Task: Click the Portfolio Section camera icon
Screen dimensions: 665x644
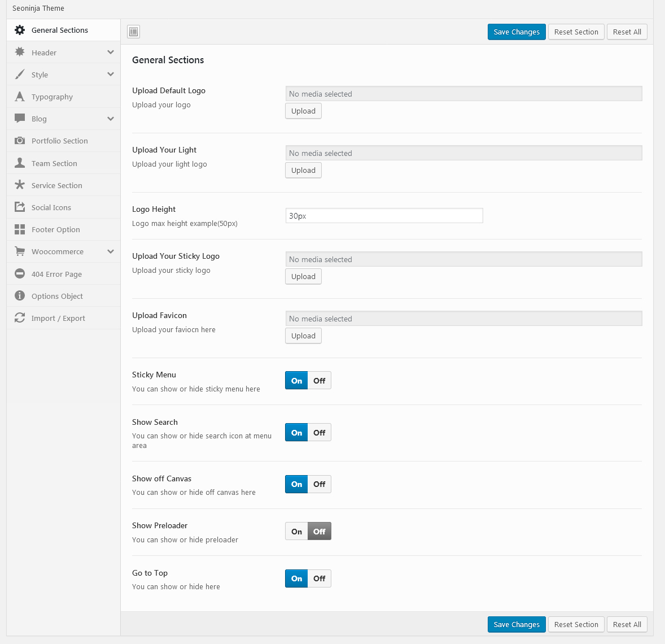Action: click(x=20, y=141)
